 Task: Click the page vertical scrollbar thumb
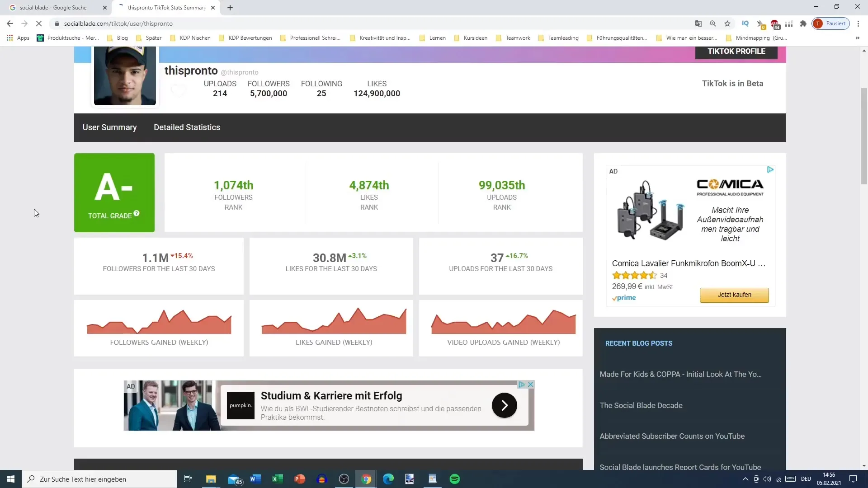(x=864, y=136)
